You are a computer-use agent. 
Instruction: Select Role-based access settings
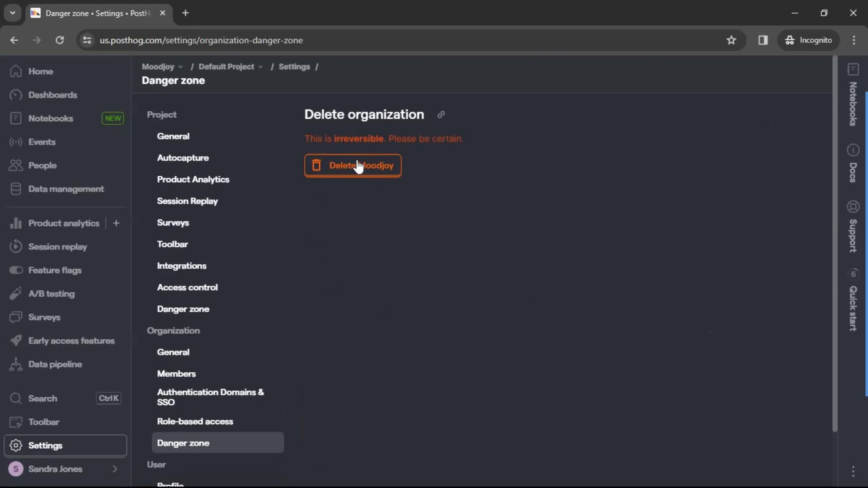point(195,421)
